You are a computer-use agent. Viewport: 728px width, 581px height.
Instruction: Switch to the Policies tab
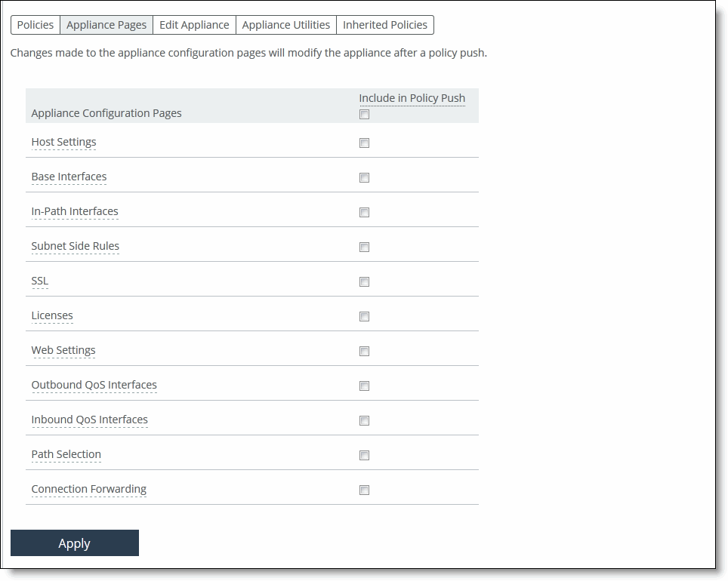click(x=35, y=24)
